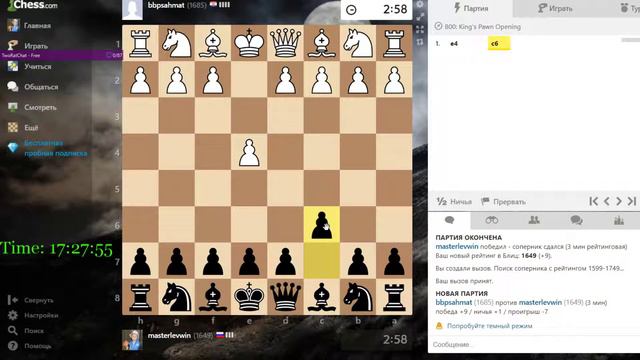Click the highlighted empty c7 square
The width and height of the screenshot is (640, 360).
322,261
